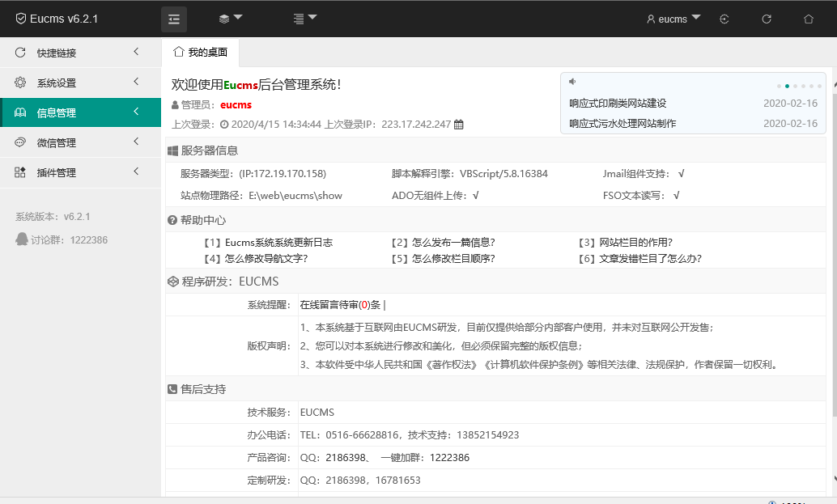837x504 pixels.
Task: Click the 一键加群：1222386 text
Action: [425, 458]
